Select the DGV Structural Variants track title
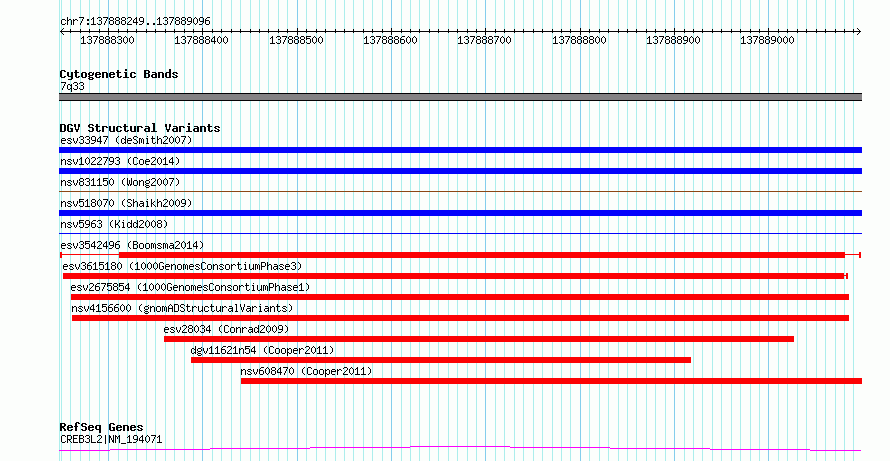This screenshot has height=461, width=890. (140, 128)
